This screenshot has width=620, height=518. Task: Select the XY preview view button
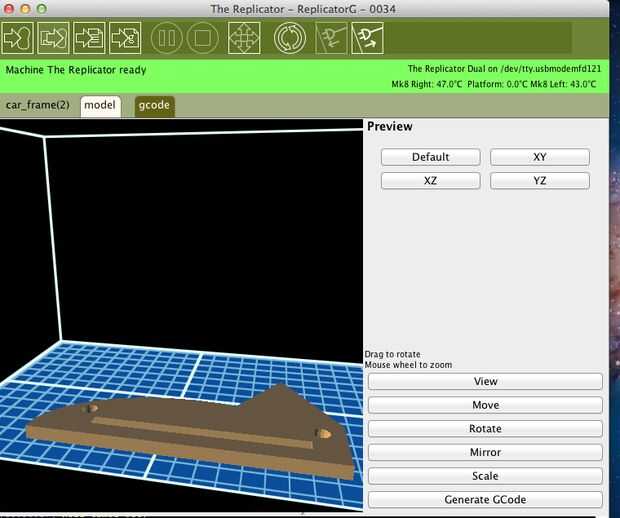(x=540, y=157)
